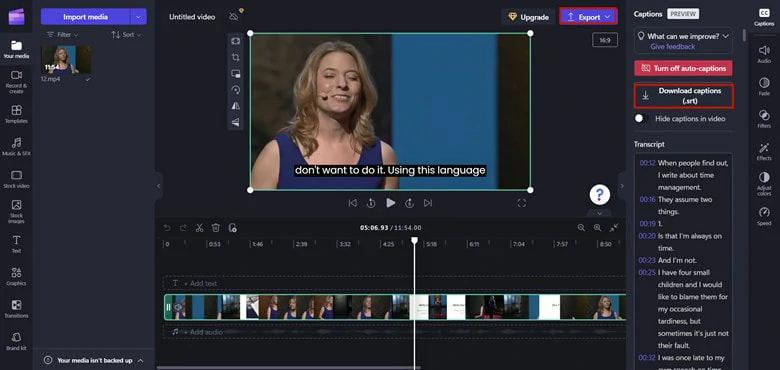Select the Crop tool icon
Screen dimensions: 780x370
coord(236,58)
